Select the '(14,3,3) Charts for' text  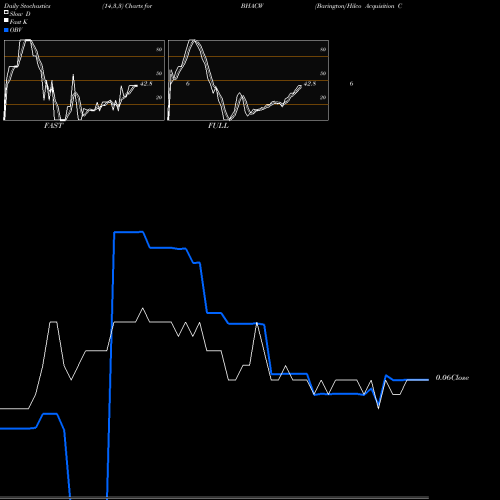pyautogui.click(x=127, y=6)
